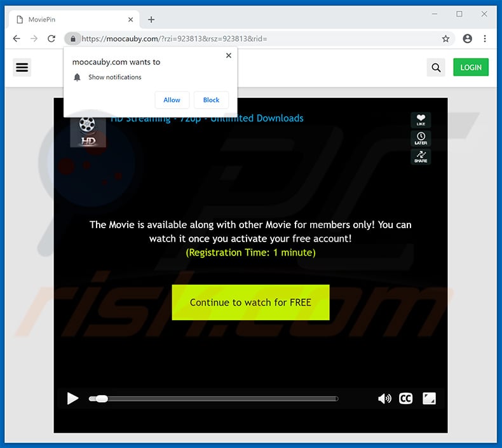Play the video with the play button

point(72,398)
